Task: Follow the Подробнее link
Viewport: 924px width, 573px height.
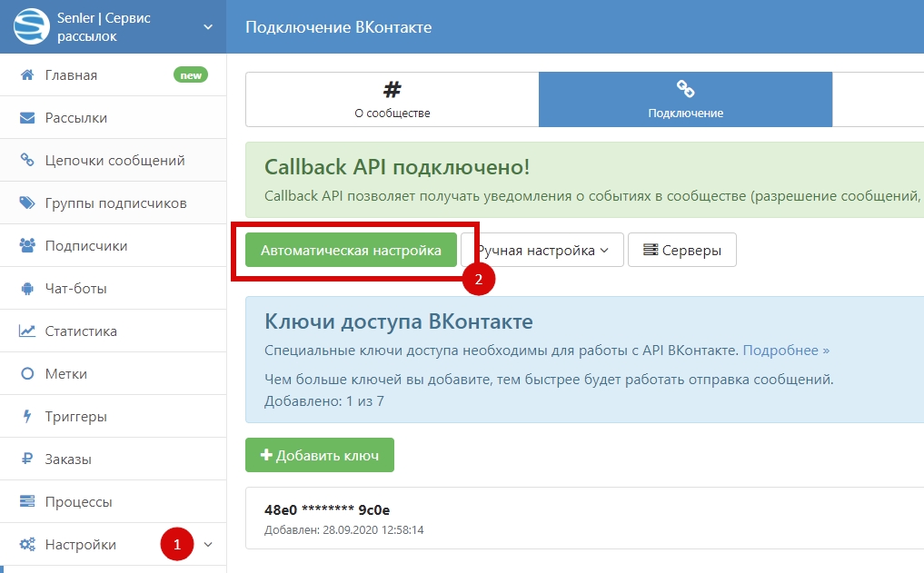Action: (x=786, y=350)
